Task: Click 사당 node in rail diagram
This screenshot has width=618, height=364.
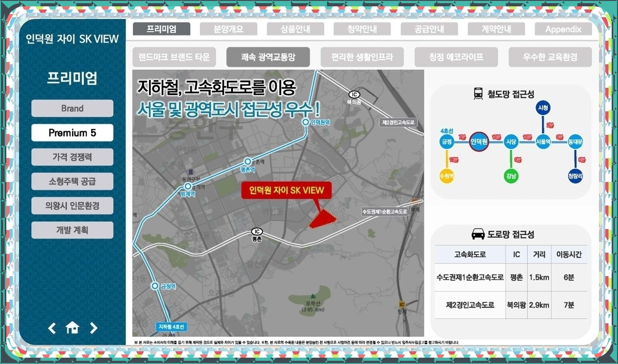Action: tap(511, 142)
